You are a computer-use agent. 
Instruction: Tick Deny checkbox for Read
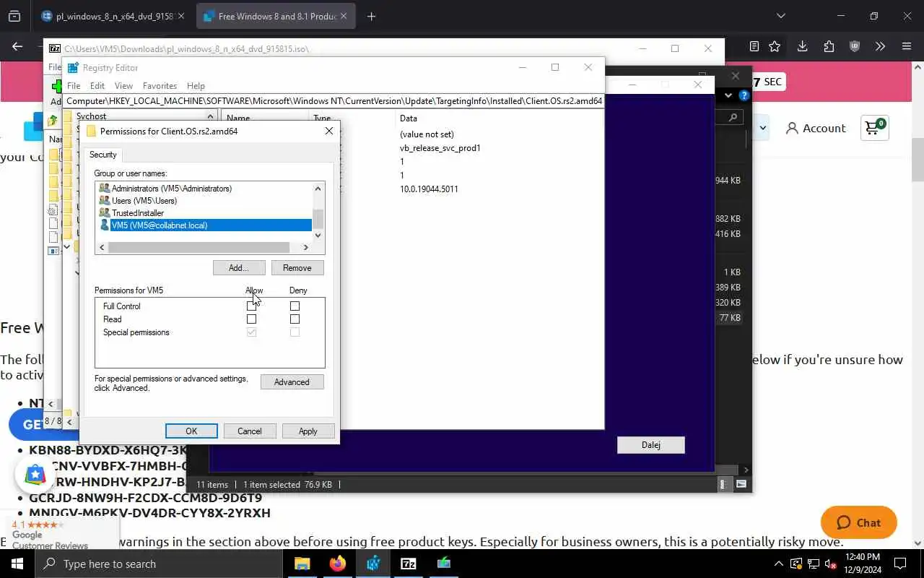[295, 319]
